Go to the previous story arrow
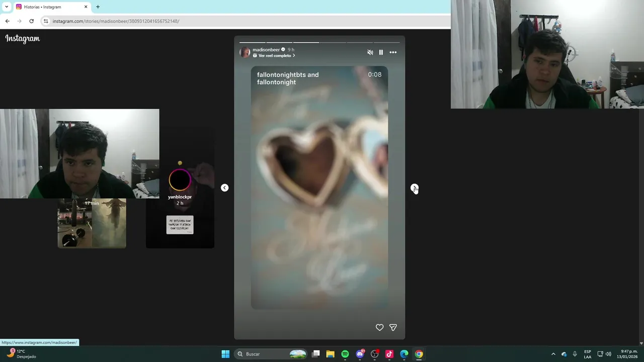The width and height of the screenshot is (644, 362). [225, 188]
